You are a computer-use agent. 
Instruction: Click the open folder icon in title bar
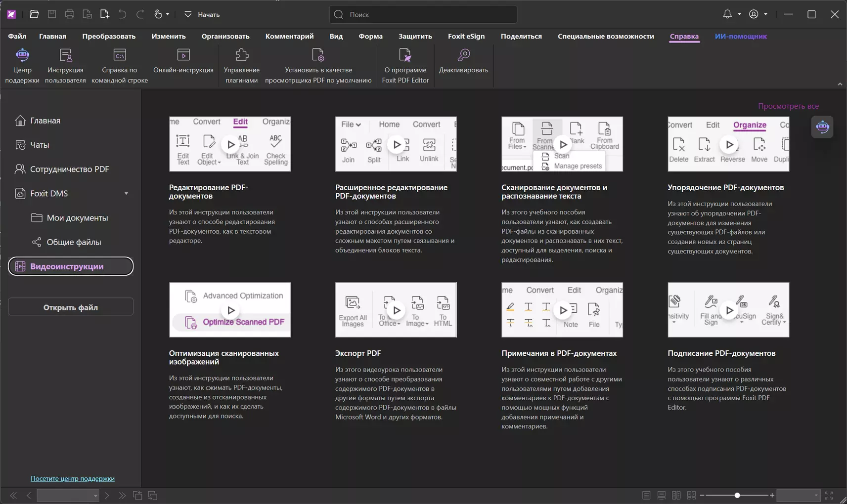pos(34,14)
